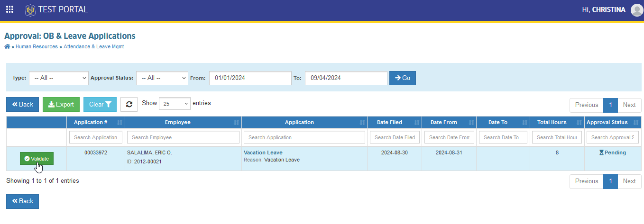Sort the Application column via arrows
The height and width of the screenshot is (224, 644).
(x=362, y=122)
